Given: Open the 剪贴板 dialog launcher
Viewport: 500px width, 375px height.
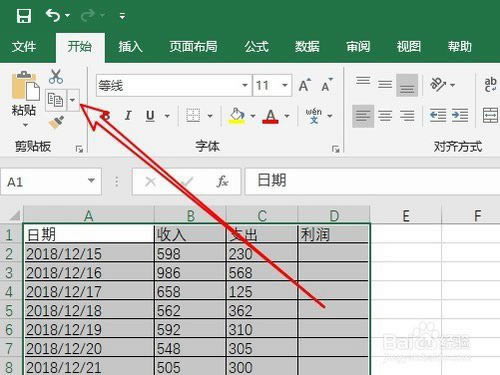Looking at the screenshot, I should click(x=79, y=149).
